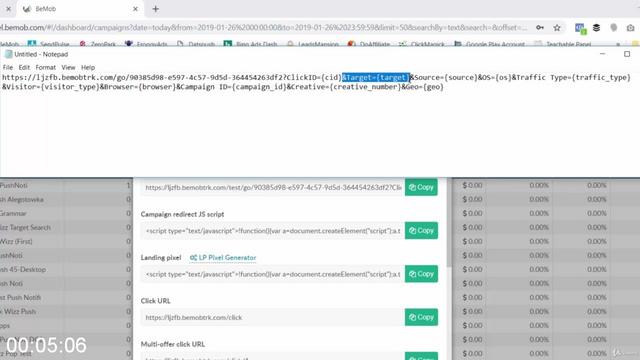The image size is (640, 360).
Task: Click {traffic_type} token in Notepad
Action: pos(601,78)
